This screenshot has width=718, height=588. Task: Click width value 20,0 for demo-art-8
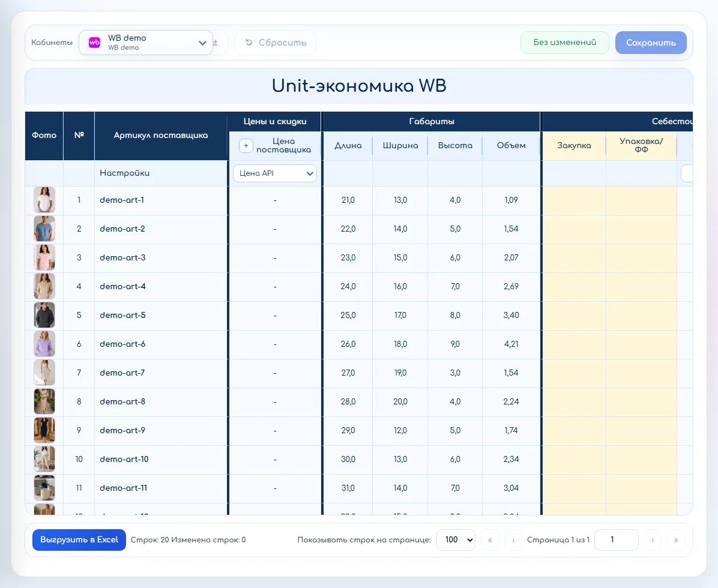point(400,402)
